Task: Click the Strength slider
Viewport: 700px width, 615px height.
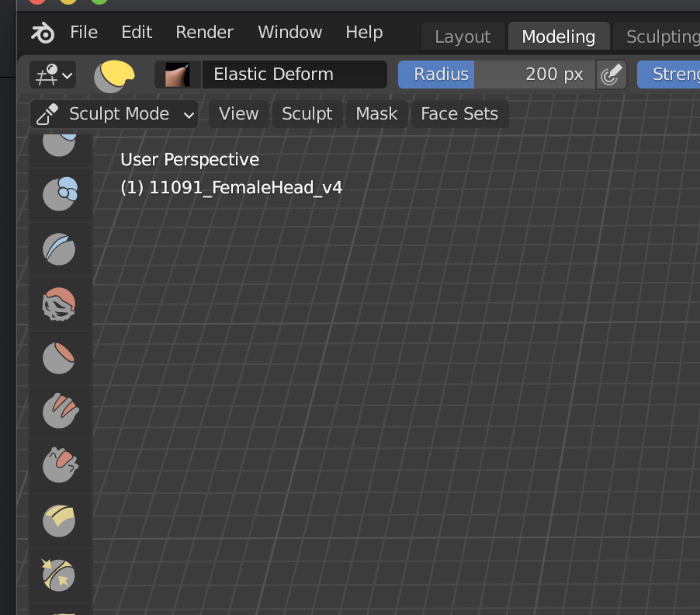Action: click(668, 75)
